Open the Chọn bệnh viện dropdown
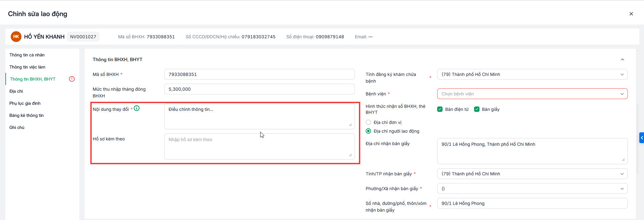 click(x=532, y=94)
